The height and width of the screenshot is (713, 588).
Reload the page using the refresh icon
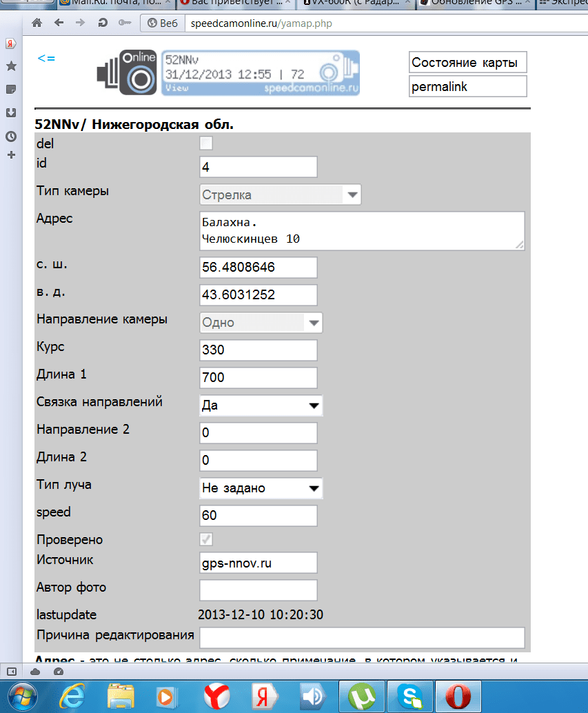[x=103, y=23]
